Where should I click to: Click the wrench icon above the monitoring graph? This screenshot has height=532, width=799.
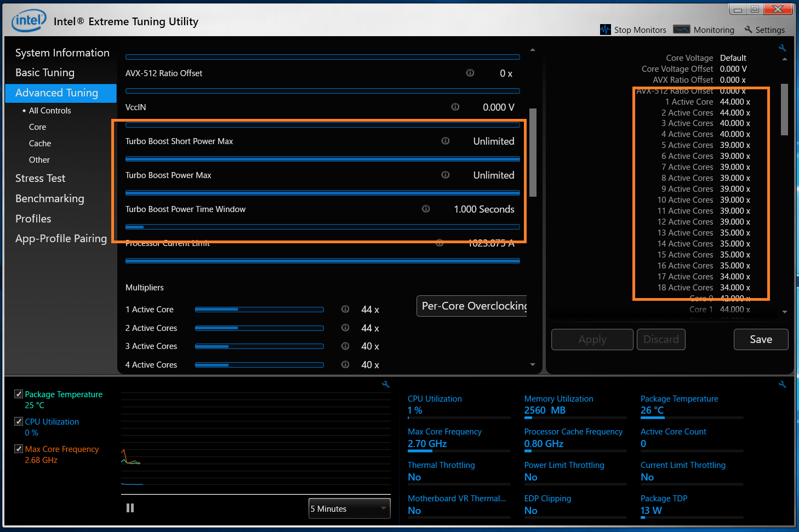tap(385, 385)
